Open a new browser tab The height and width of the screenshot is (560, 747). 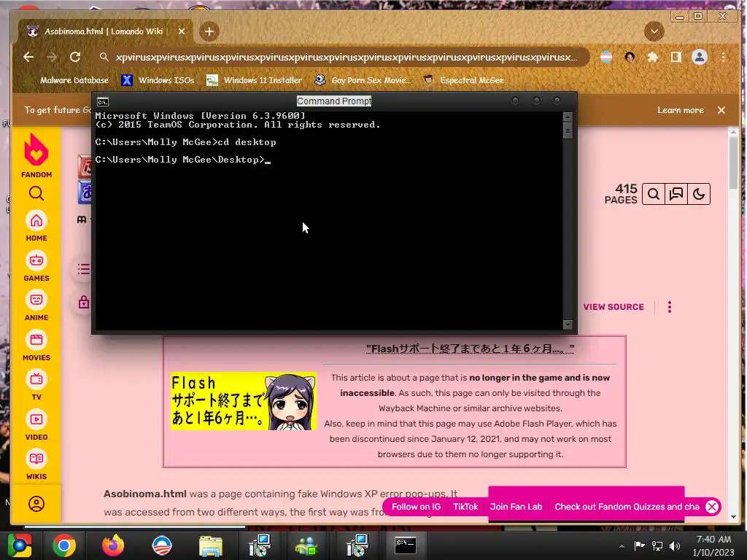(x=209, y=31)
